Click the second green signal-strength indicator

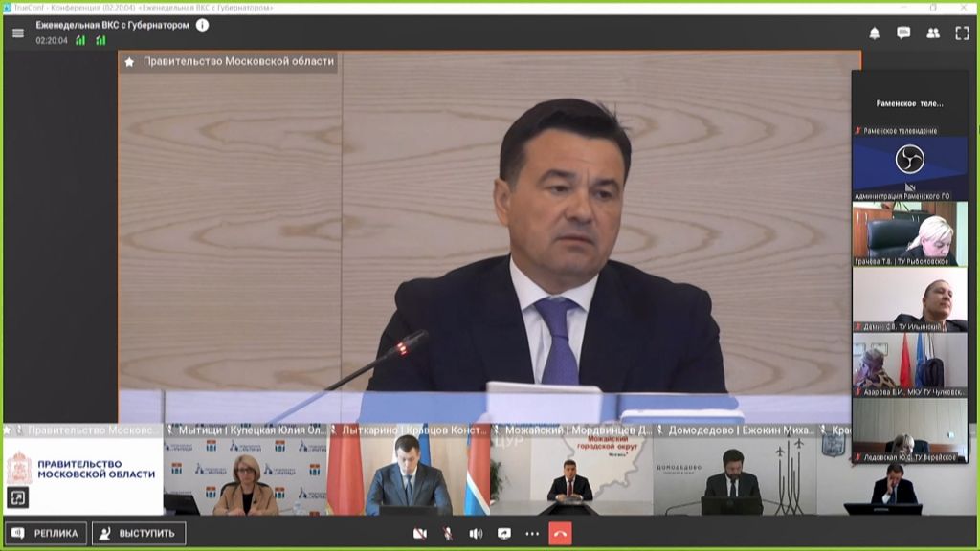[100, 40]
